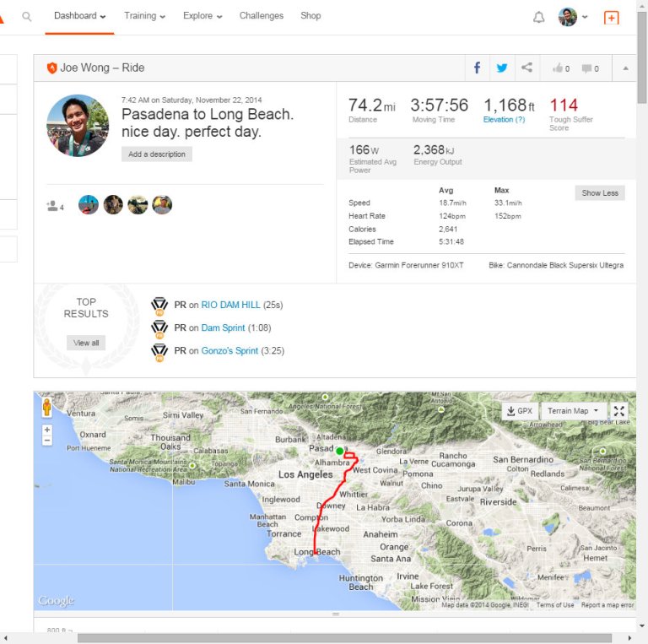This screenshot has width=648, height=644.
Task: Open the Shop menu item
Action: pos(310,16)
